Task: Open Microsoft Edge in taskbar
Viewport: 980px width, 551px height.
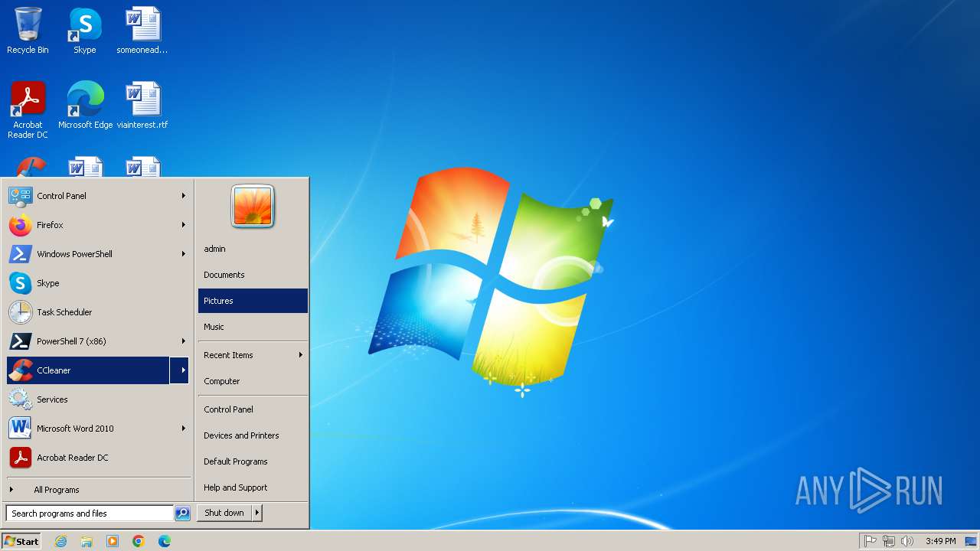Action: pyautogui.click(x=165, y=541)
